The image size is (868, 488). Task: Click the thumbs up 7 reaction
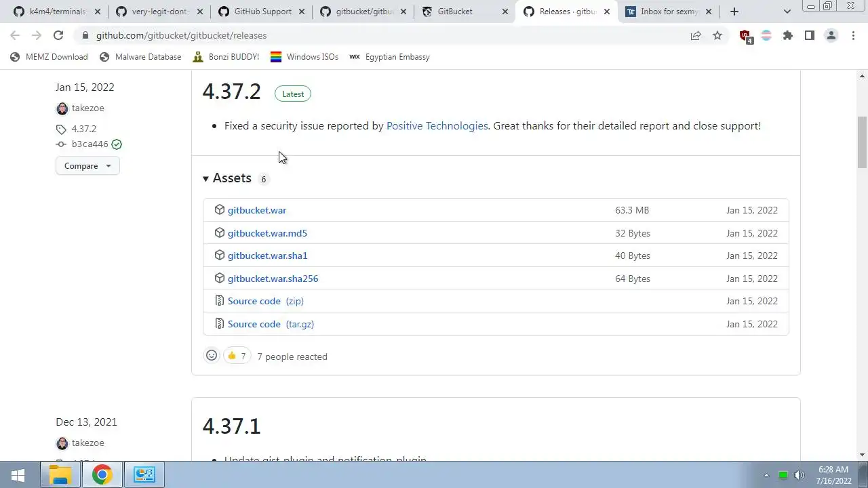(237, 356)
